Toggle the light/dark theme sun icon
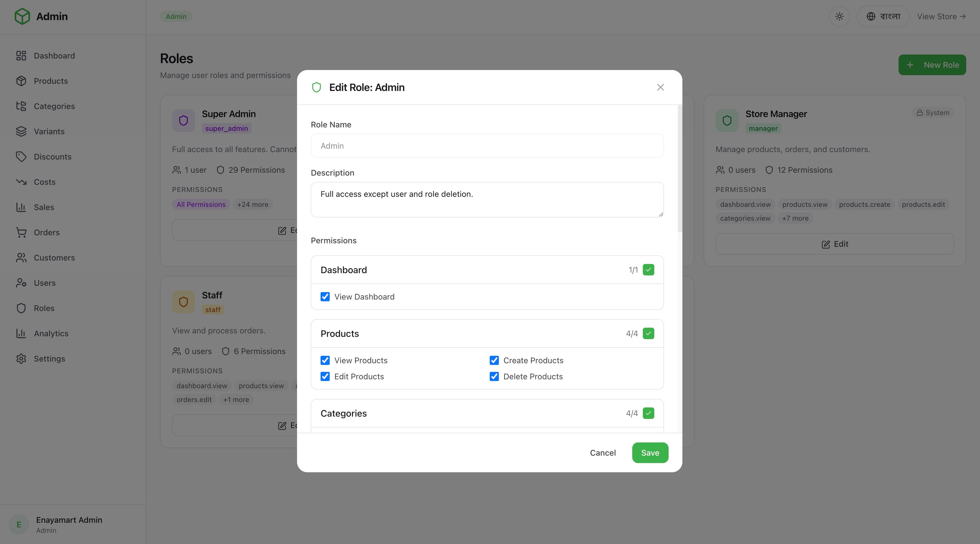Viewport: 980px width, 544px height. click(x=839, y=16)
